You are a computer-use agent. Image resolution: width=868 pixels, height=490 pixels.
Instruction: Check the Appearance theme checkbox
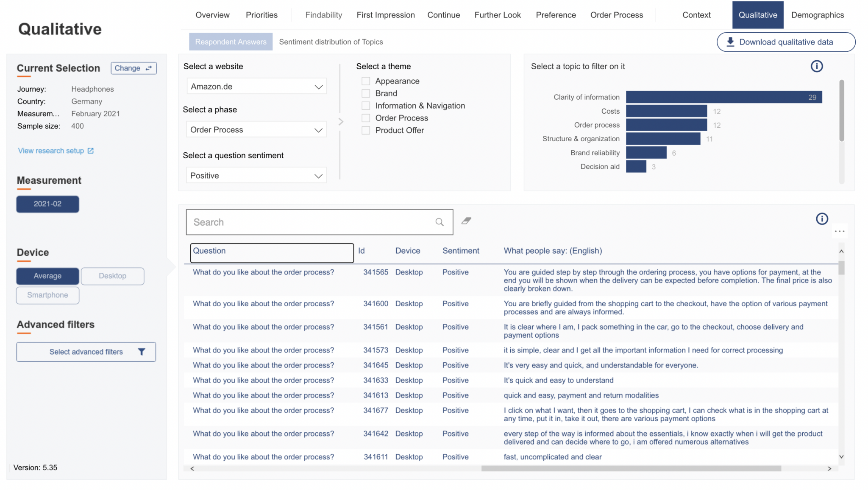366,81
